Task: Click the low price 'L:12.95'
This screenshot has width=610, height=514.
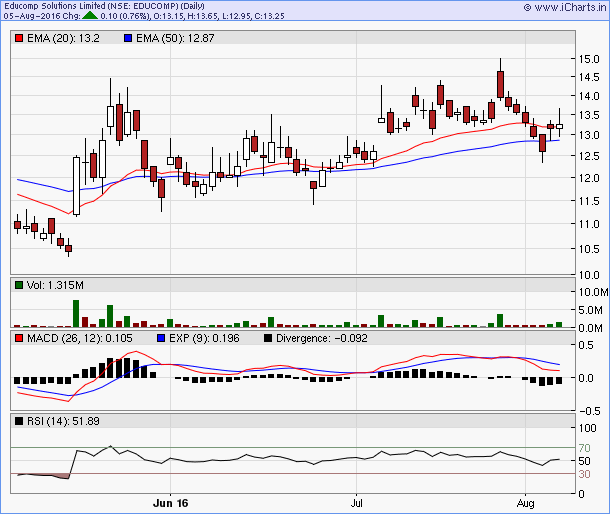Action: [237, 16]
